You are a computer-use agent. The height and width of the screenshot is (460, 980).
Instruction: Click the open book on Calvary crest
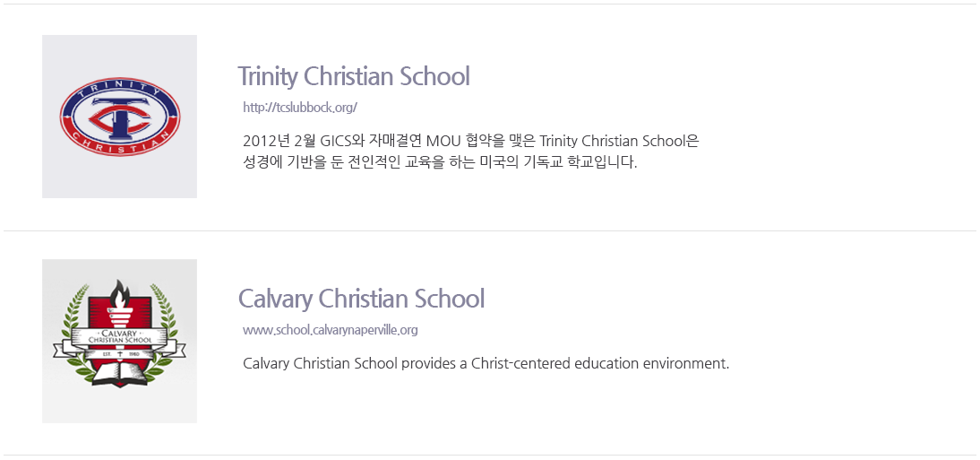point(119,374)
